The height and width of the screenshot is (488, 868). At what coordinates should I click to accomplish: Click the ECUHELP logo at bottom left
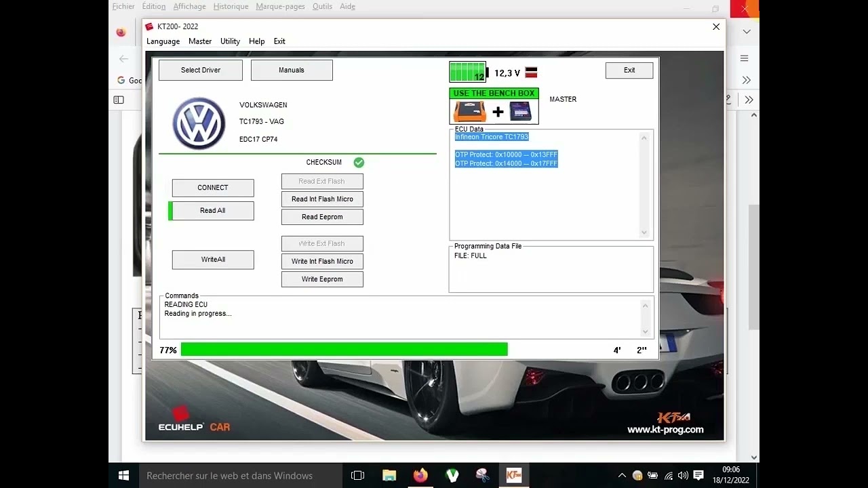tap(194, 420)
